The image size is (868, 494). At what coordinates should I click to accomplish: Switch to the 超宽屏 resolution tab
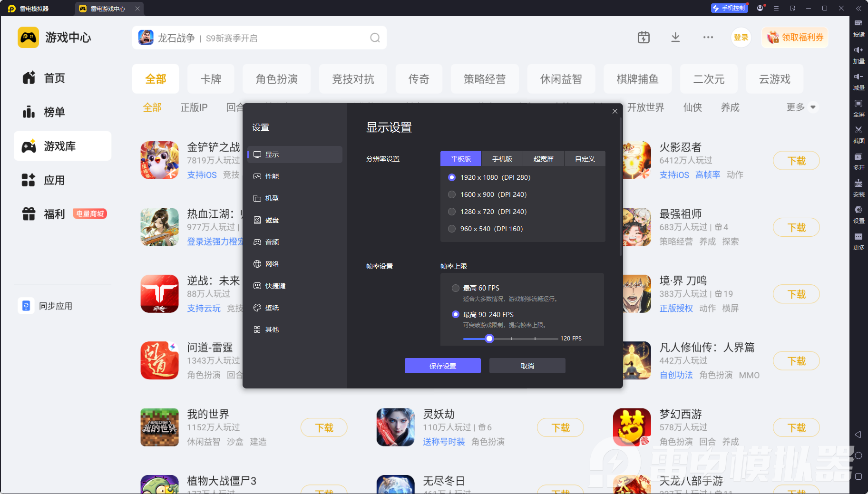(544, 158)
